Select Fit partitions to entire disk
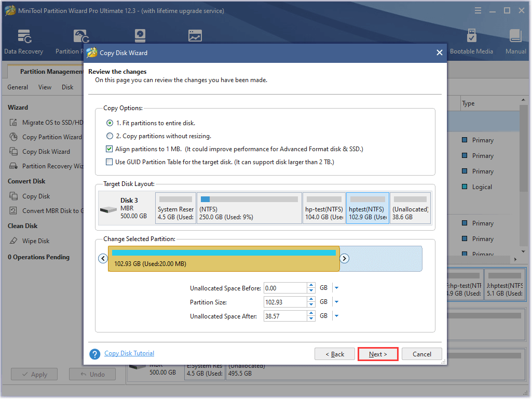 110,123
